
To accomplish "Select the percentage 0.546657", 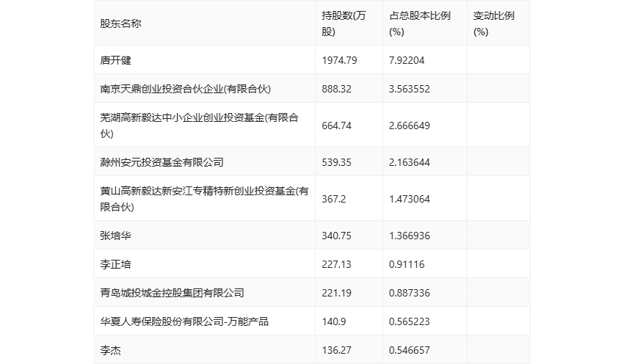I will pos(410,350).
